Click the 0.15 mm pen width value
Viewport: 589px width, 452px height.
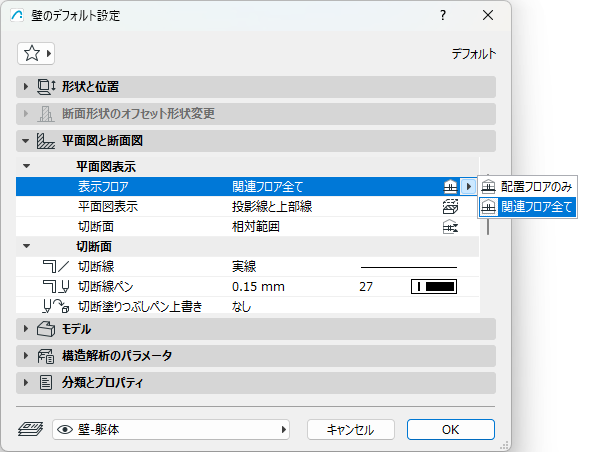pyautogui.click(x=258, y=287)
